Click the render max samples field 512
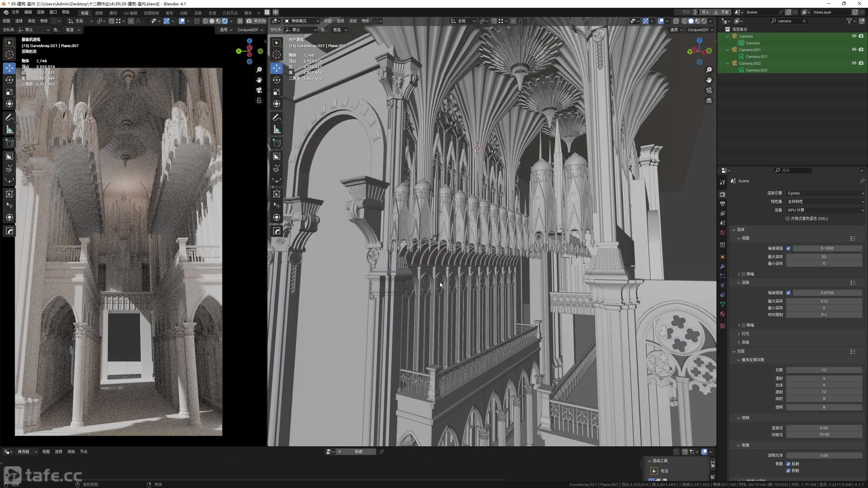 tap(824, 301)
